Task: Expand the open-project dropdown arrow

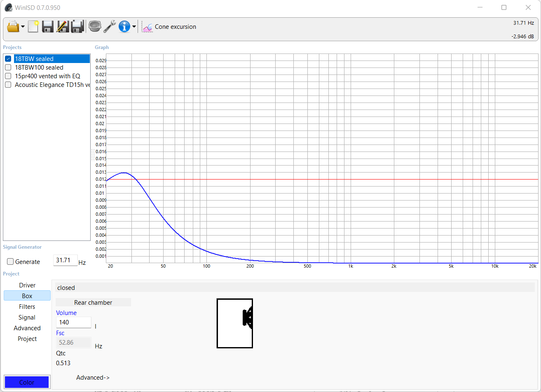Action: click(x=23, y=27)
